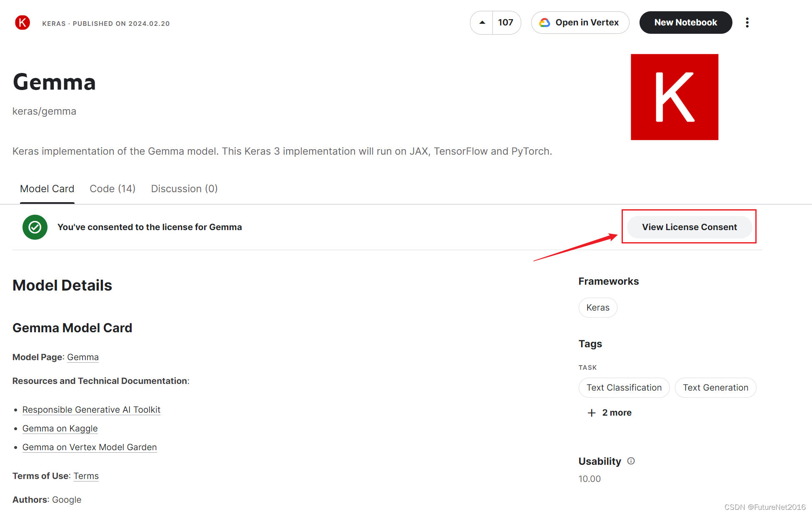
Task: Open Responsible Generative AI Toolkit link
Action: 91,410
